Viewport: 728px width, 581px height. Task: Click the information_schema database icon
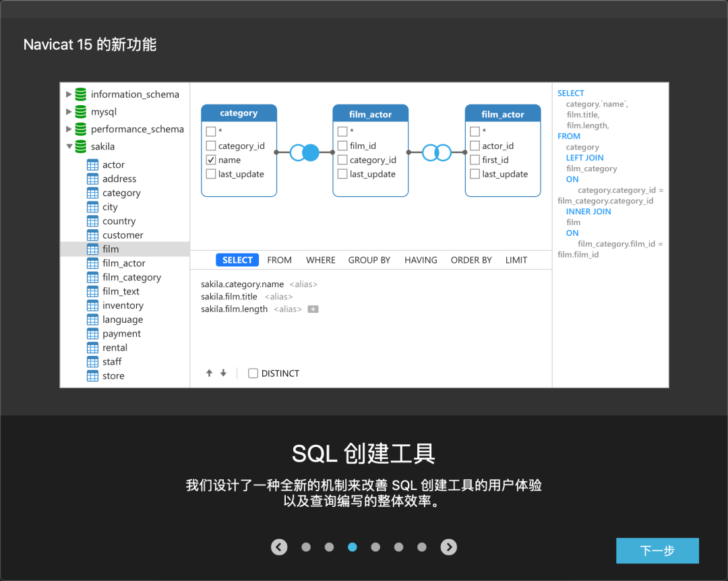point(81,94)
